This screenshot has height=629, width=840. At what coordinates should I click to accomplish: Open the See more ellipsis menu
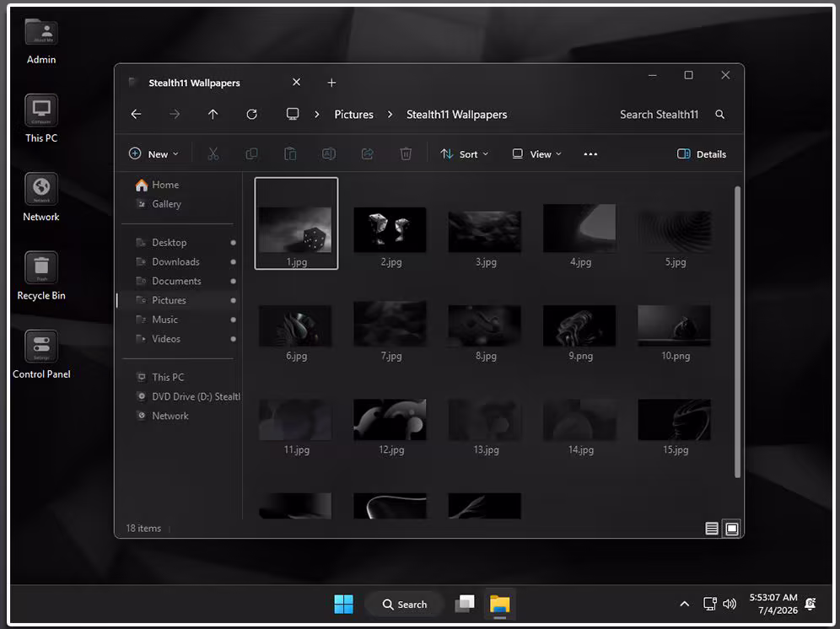pyautogui.click(x=590, y=154)
